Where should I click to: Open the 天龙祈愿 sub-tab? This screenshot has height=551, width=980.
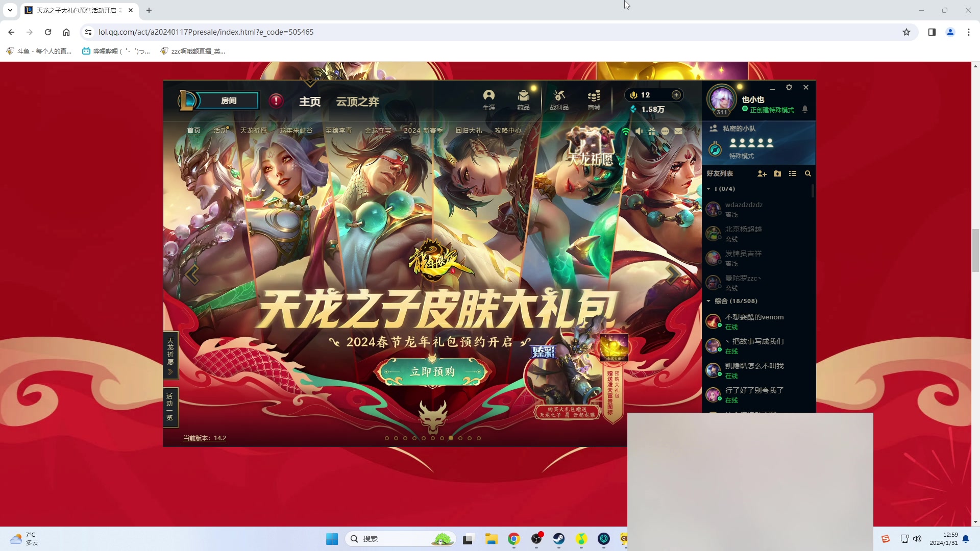click(x=254, y=131)
